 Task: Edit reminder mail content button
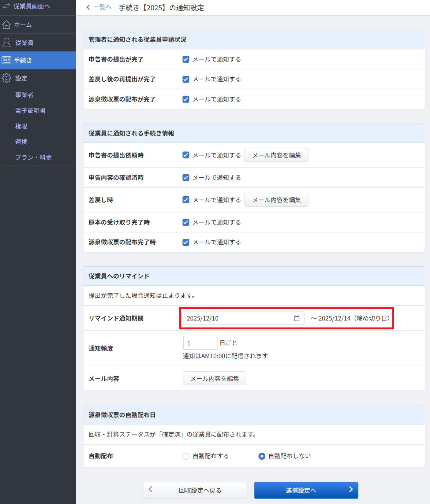214,379
